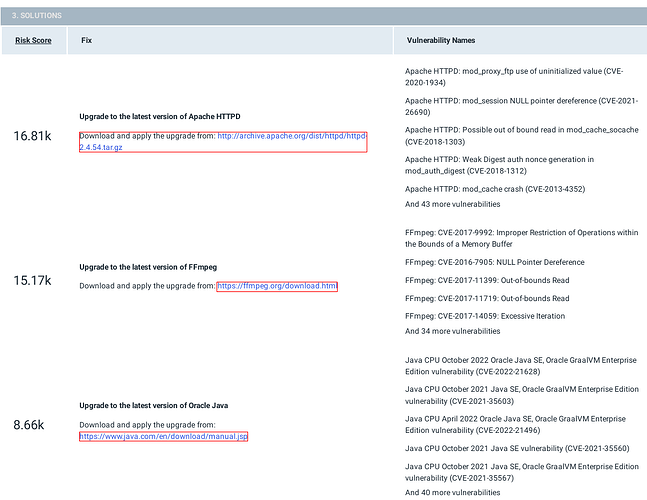This screenshot has width=647, height=500.
Task: Select the 16.81k risk score value
Action: click(32, 136)
